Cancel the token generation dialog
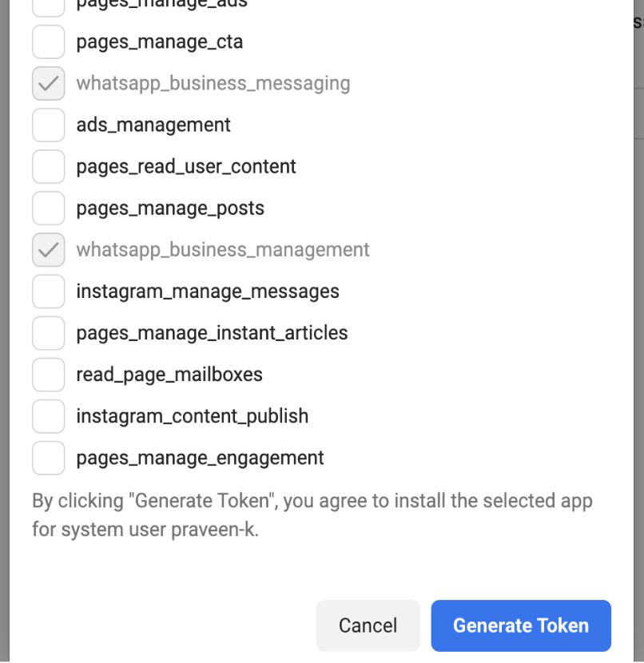This screenshot has width=644, height=663. coord(368,625)
